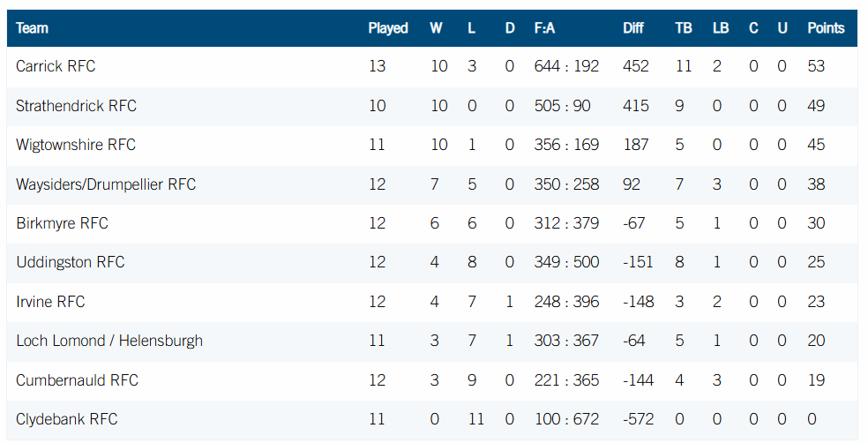The width and height of the screenshot is (868, 443).
Task: Click Irvine RFC team name
Action: [x=50, y=302]
